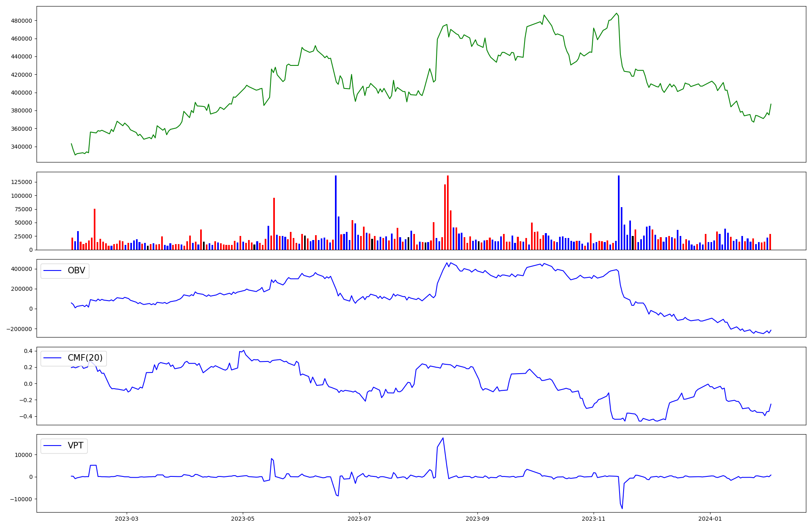Click the OBV legend label
Screen dimensions: 812x528
tap(76, 271)
